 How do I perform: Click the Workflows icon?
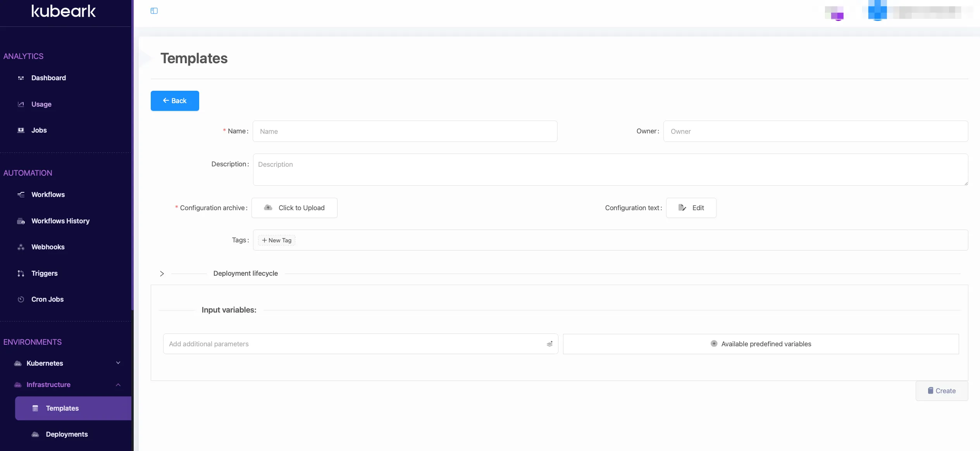click(21, 195)
